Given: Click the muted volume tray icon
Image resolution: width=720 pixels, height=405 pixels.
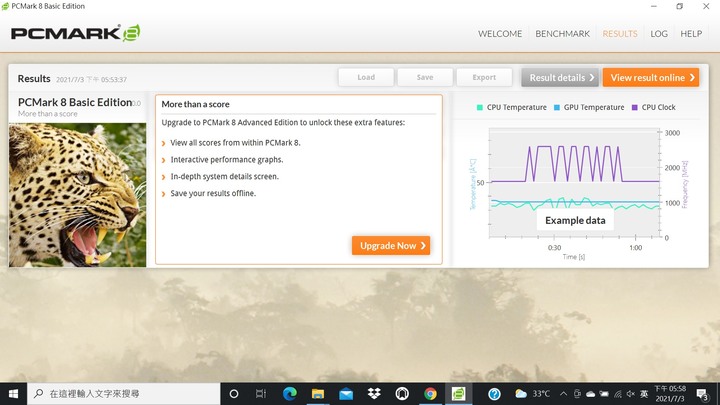Looking at the screenshot, I should tap(631, 394).
